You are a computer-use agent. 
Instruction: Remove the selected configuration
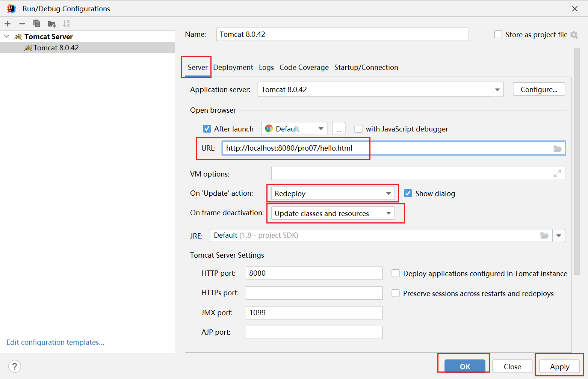22,24
